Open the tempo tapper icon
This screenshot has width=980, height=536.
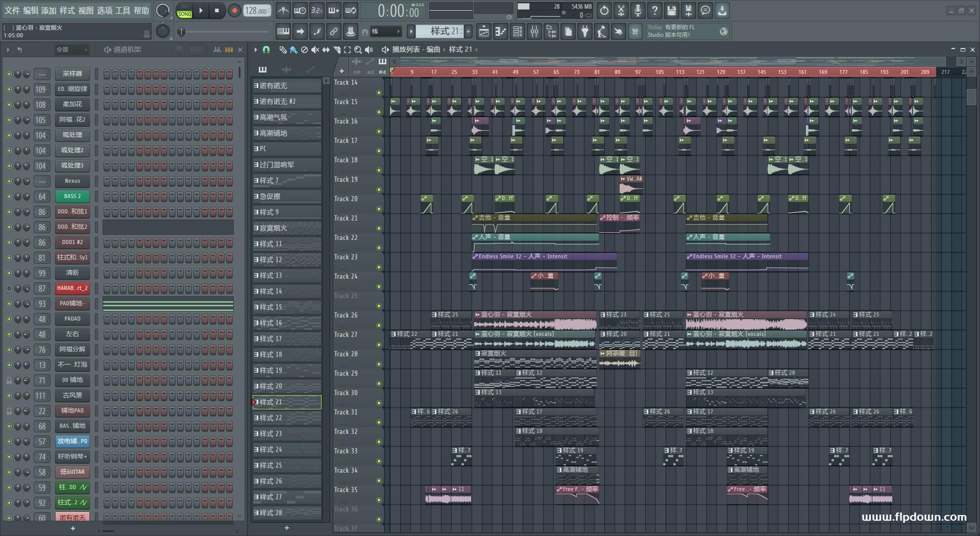coord(602,32)
